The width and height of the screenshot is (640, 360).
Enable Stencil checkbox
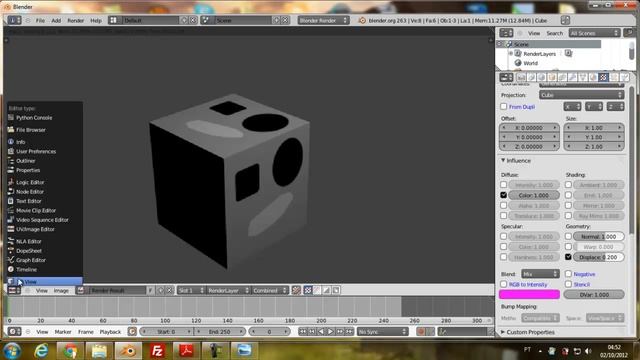tap(568, 284)
